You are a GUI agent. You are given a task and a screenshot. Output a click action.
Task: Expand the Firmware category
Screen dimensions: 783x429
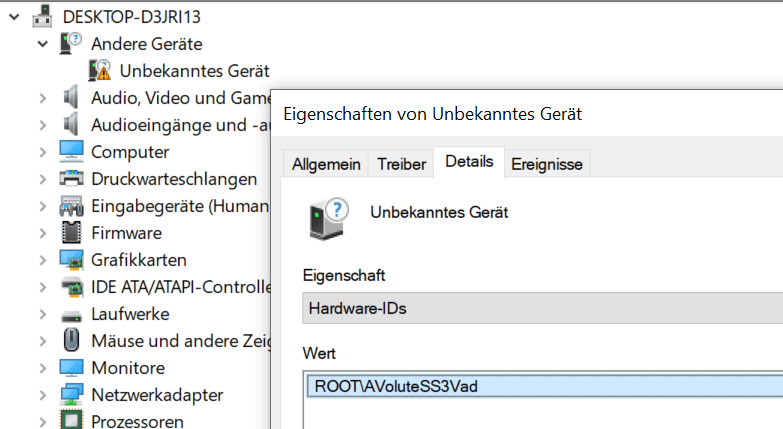tap(43, 233)
